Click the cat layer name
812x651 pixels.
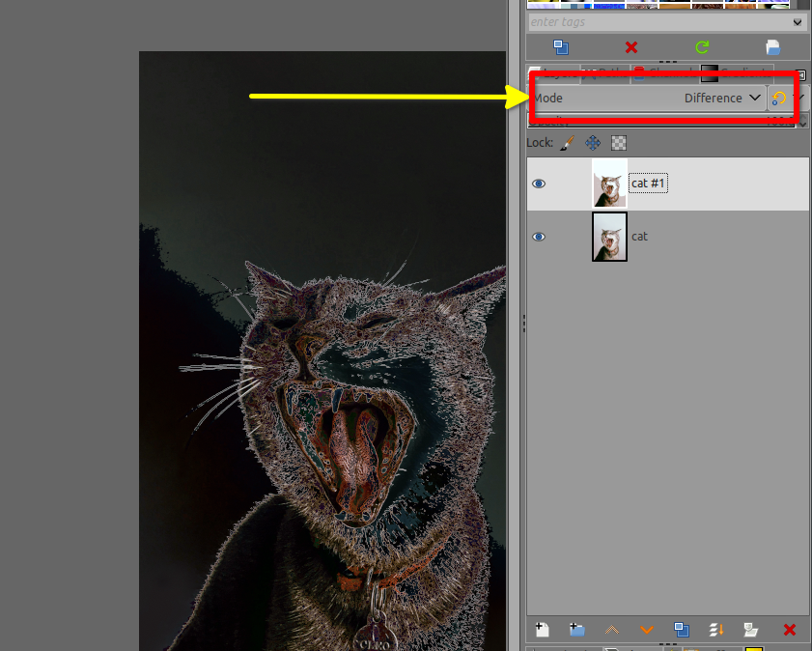tap(639, 237)
